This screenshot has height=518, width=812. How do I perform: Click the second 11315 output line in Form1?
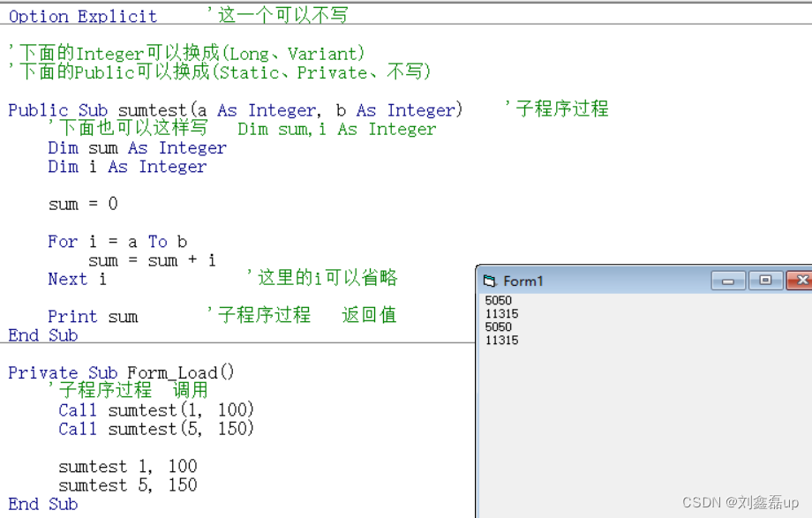(x=501, y=341)
